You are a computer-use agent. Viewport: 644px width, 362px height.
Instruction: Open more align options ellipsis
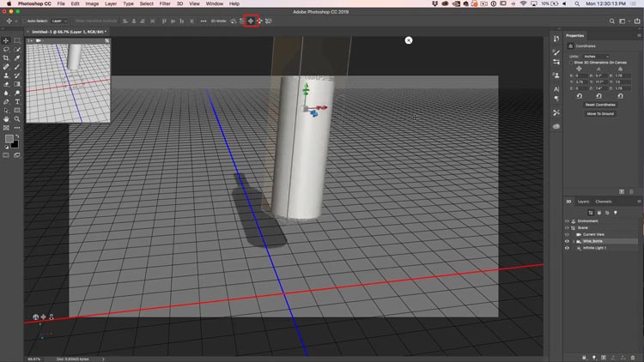pos(204,21)
